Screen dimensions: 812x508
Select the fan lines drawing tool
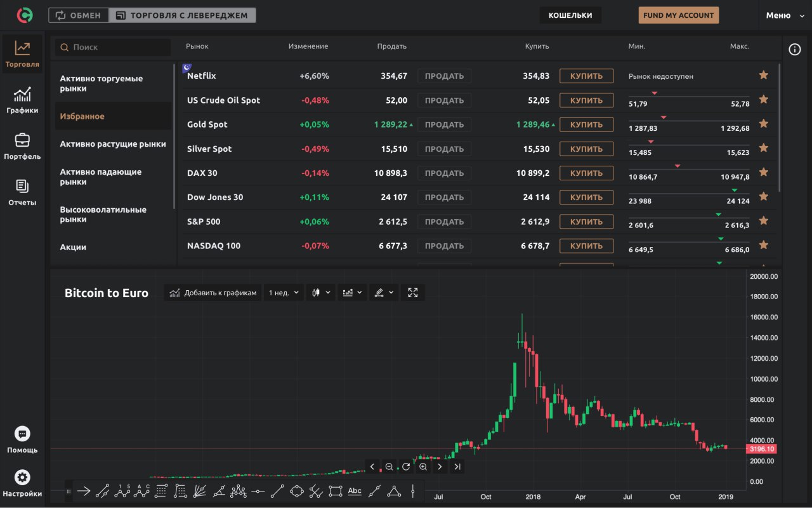click(x=199, y=491)
